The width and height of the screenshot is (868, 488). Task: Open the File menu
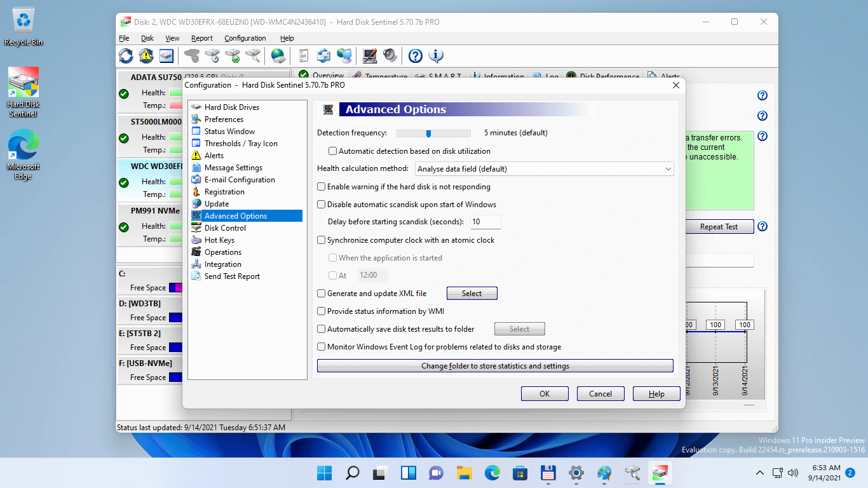coord(124,38)
